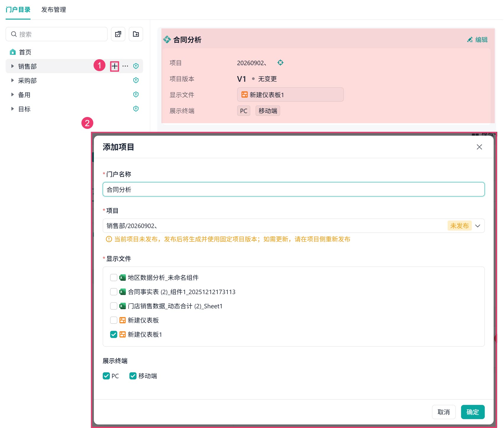Check the 新建仪表板 file checkbox
504x428 pixels.
tap(114, 320)
